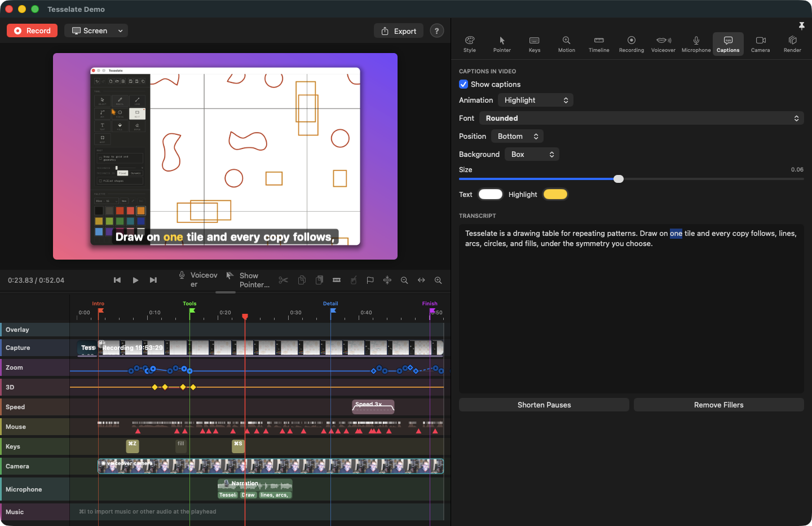Skip to the end of the video

click(x=153, y=280)
